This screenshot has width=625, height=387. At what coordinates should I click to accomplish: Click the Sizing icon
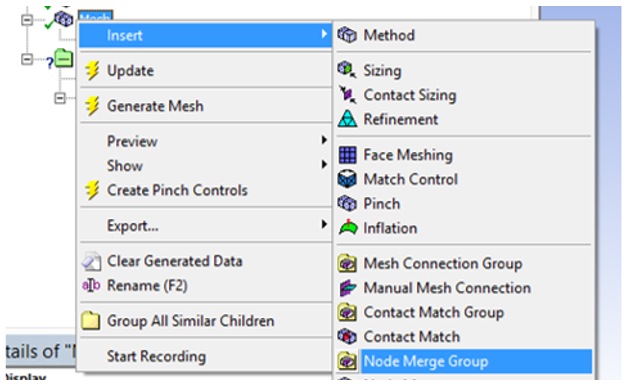click(347, 70)
